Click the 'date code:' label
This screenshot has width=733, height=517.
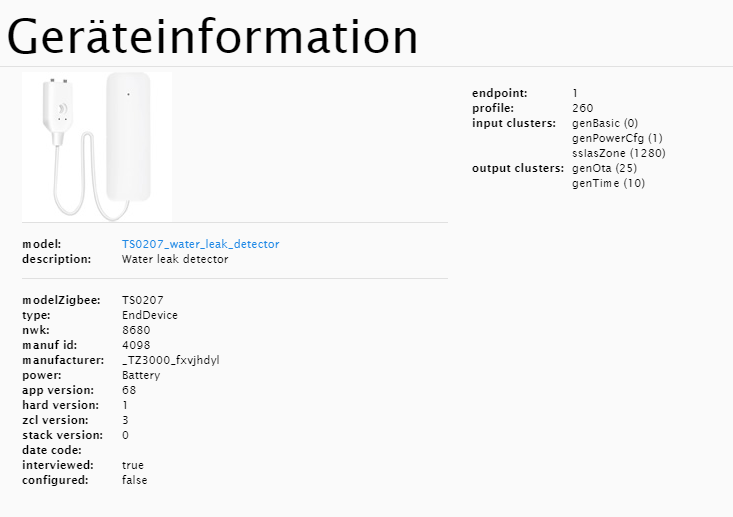tap(53, 450)
